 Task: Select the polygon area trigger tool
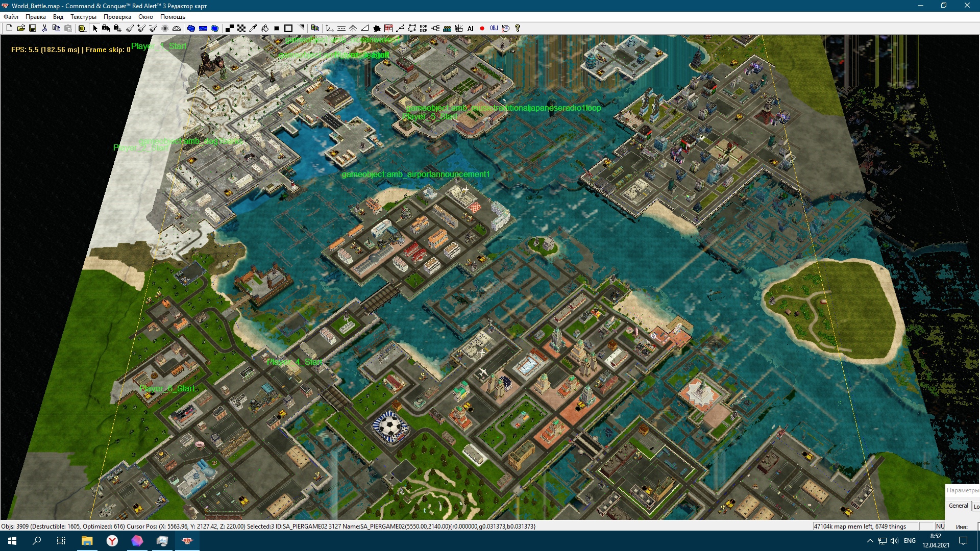click(x=412, y=29)
